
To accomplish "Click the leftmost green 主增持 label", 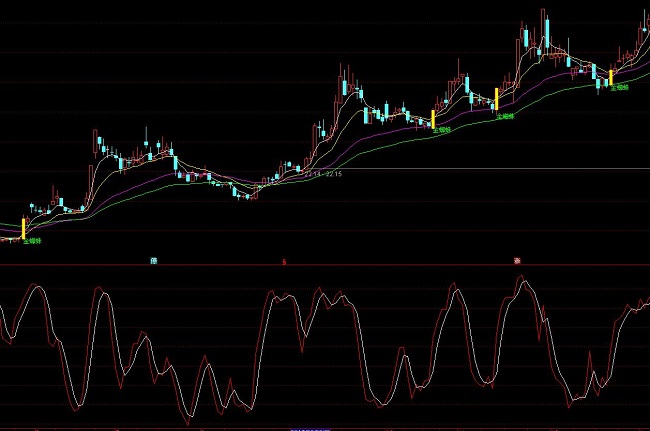I will click(32, 241).
